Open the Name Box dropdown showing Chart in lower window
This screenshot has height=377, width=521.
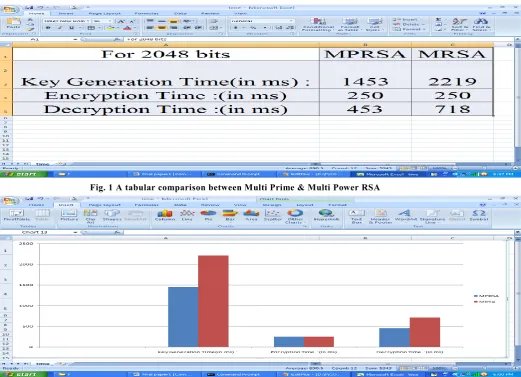pyautogui.click(x=75, y=232)
